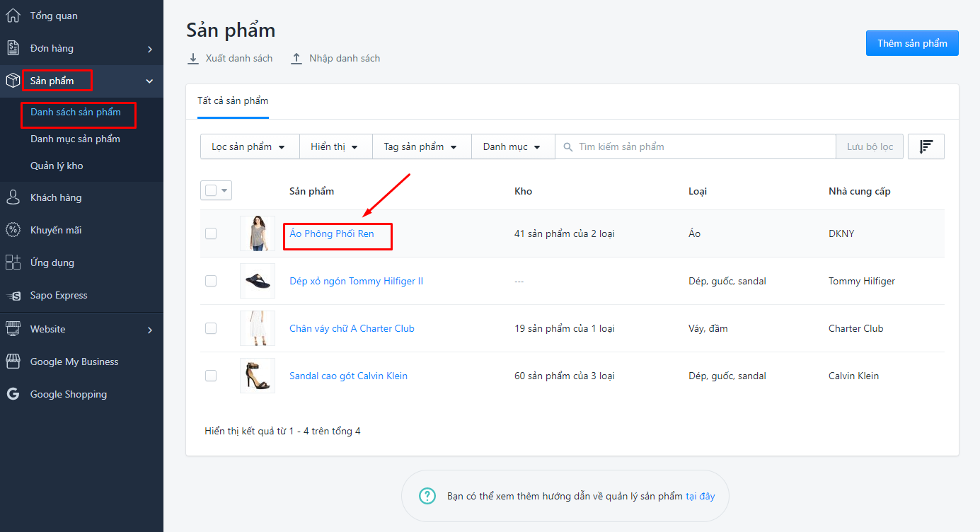Click the Nhập danh sách upload icon
This screenshot has width=980, height=532.
point(297,59)
